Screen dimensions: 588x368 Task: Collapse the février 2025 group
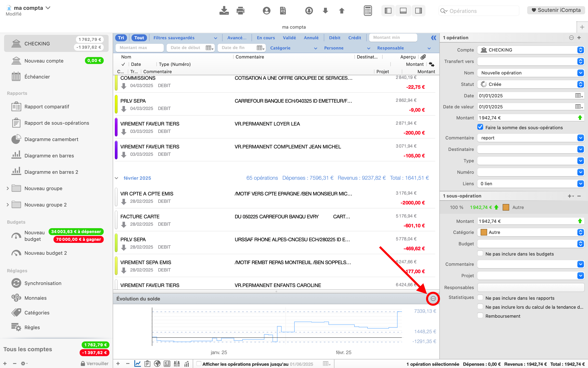click(117, 178)
